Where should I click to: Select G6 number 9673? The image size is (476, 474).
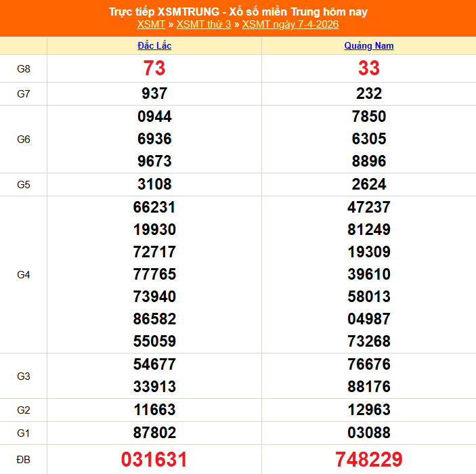(x=154, y=161)
